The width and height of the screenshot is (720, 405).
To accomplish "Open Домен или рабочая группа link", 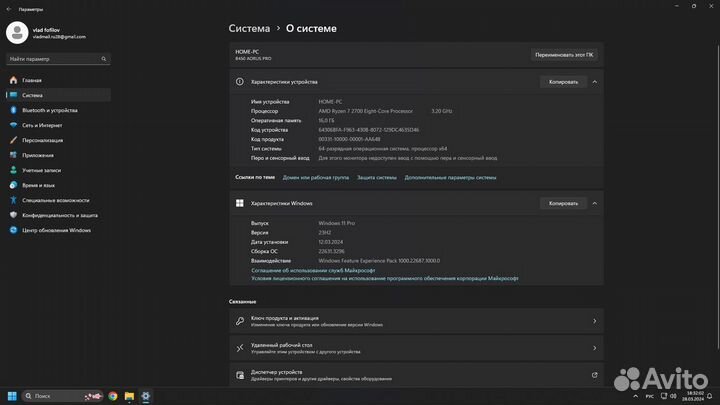I will [316, 177].
